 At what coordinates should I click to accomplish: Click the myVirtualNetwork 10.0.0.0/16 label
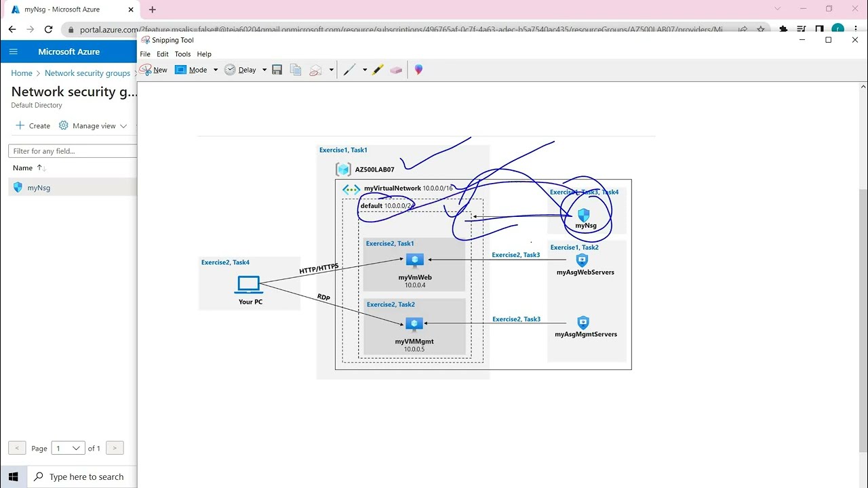point(408,188)
